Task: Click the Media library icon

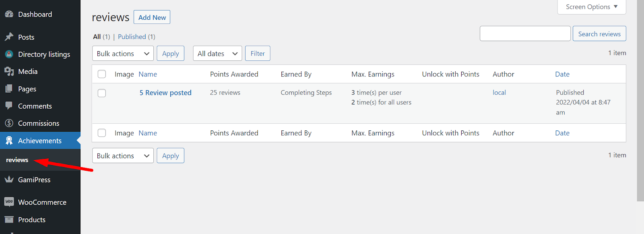Action: point(9,71)
